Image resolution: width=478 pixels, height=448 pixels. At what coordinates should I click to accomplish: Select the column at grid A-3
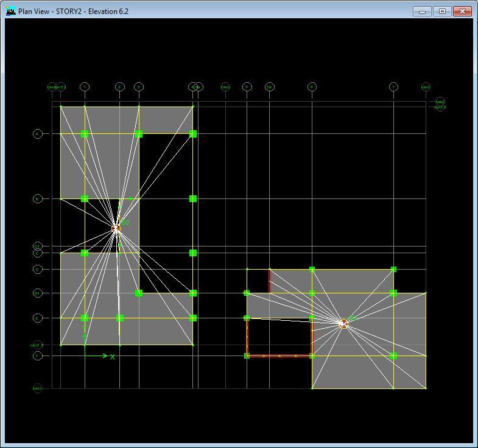[139, 134]
